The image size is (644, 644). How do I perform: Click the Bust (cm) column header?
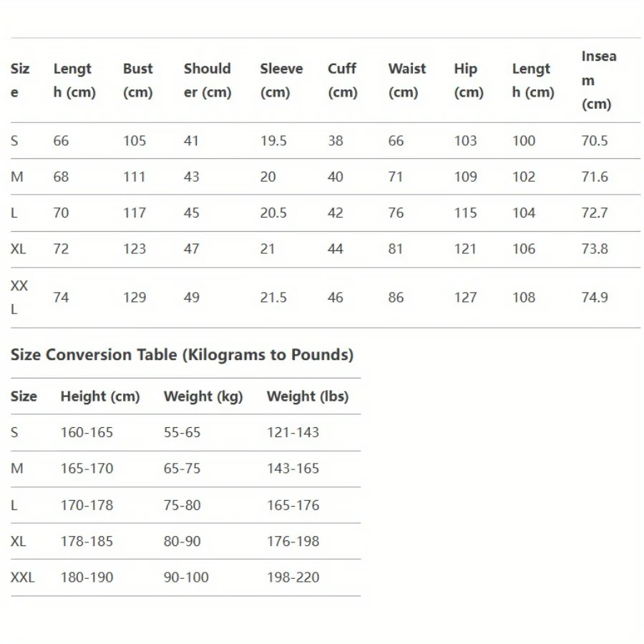click(x=137, y=80)
